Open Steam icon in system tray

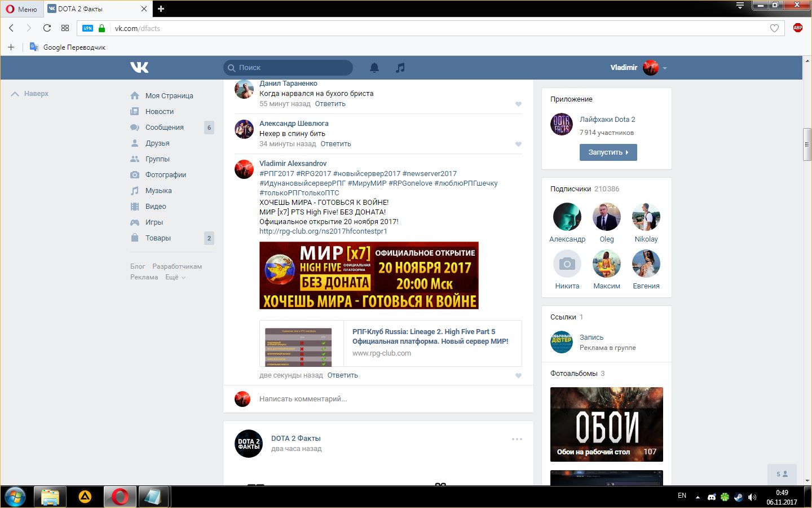738,497
